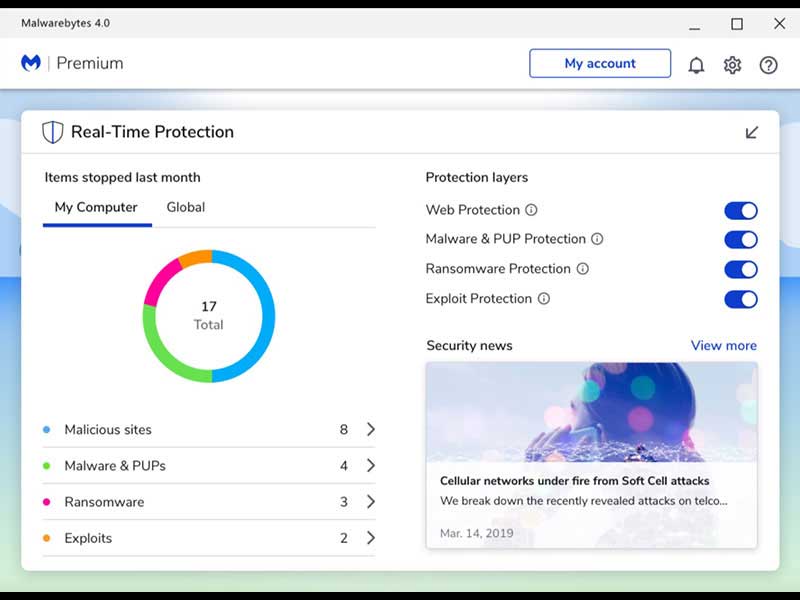The height and width of the screenshot is (600, 800).
Task: Switch to the Global tab
Action: click(185, 207)
